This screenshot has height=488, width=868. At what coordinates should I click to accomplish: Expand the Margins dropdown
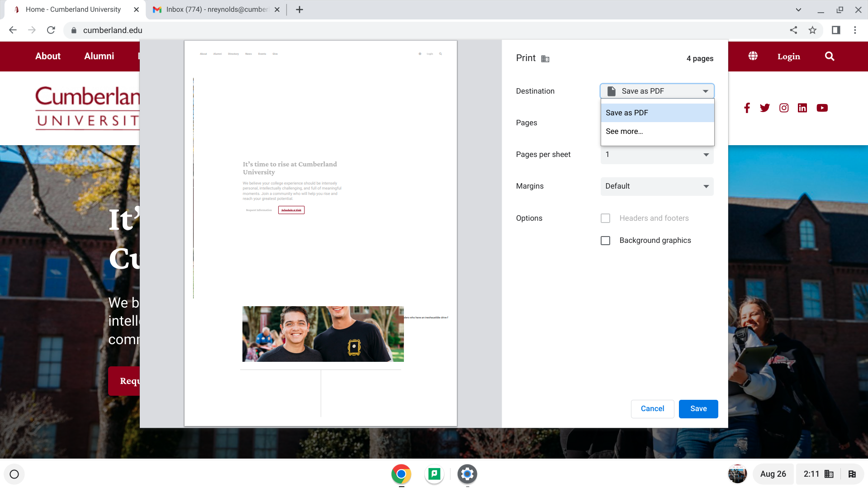[657, 186]
